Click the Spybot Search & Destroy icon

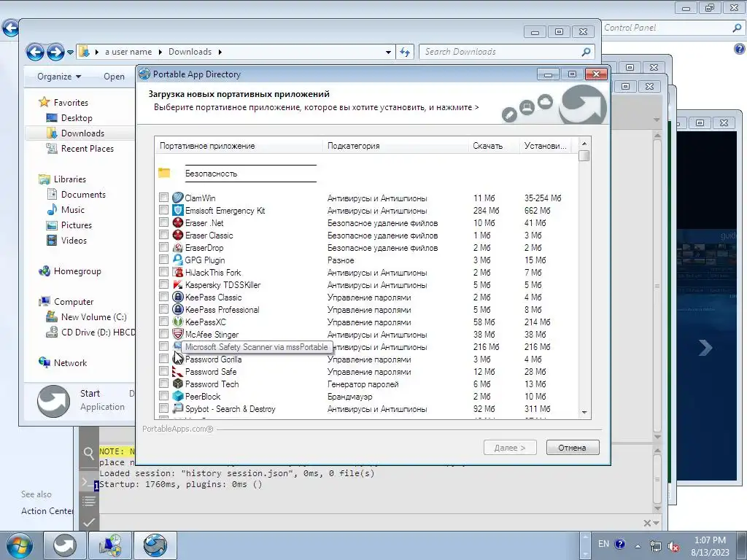[x=178, y=408]
